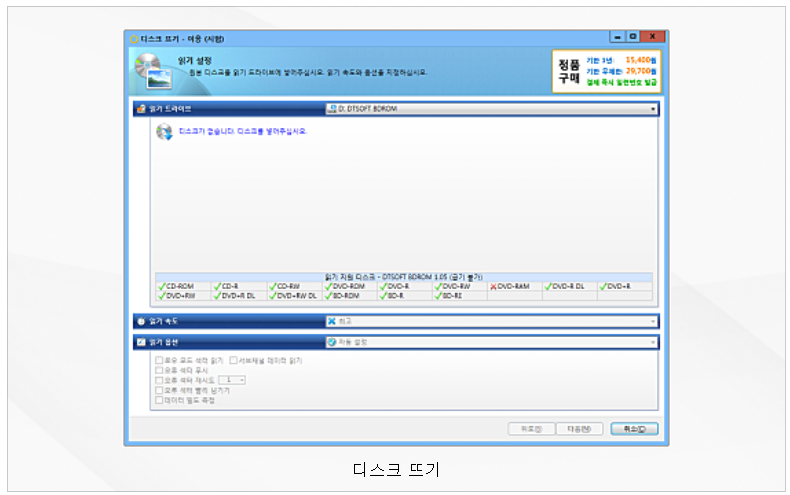Click the DVD+R cell
The height and width of the screenshot is (495, 790).
pos(625,286)
